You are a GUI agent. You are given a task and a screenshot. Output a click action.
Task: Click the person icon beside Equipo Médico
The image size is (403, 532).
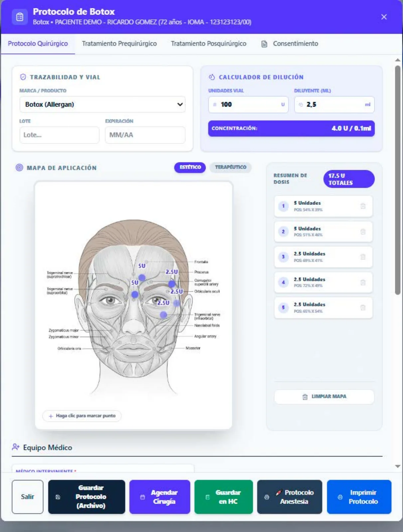(16, 447)
